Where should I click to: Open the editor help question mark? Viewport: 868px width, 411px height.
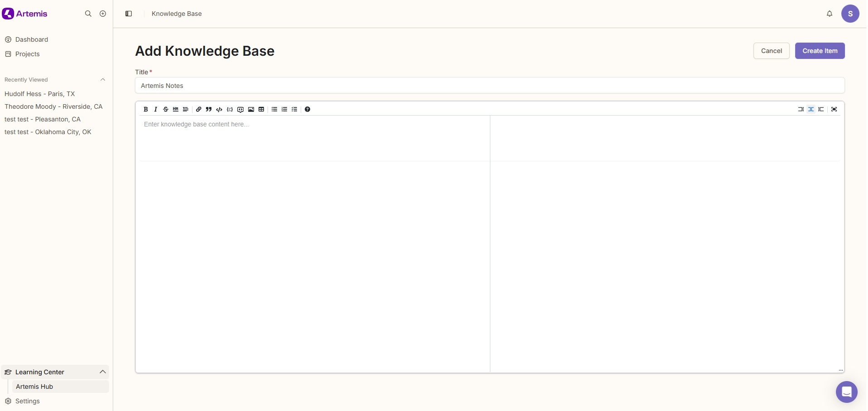(x=307, y=109)
